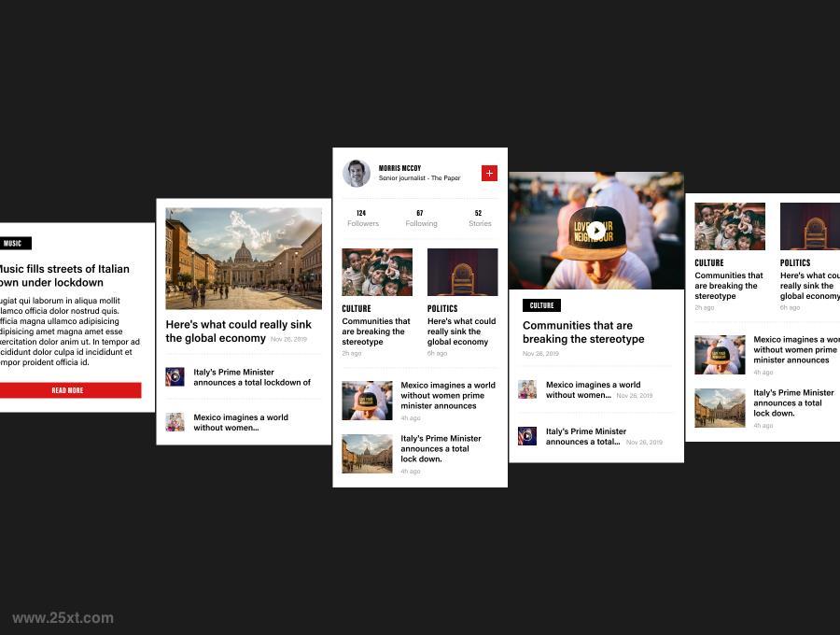Open the 67 Following stat

pyautogui.click(x=421, y=219)
